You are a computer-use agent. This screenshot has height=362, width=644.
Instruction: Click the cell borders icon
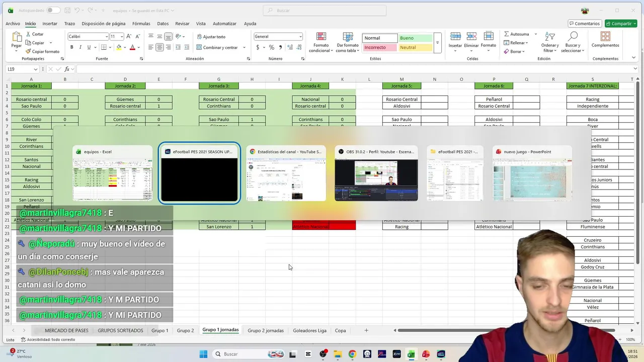click(104, 47)
